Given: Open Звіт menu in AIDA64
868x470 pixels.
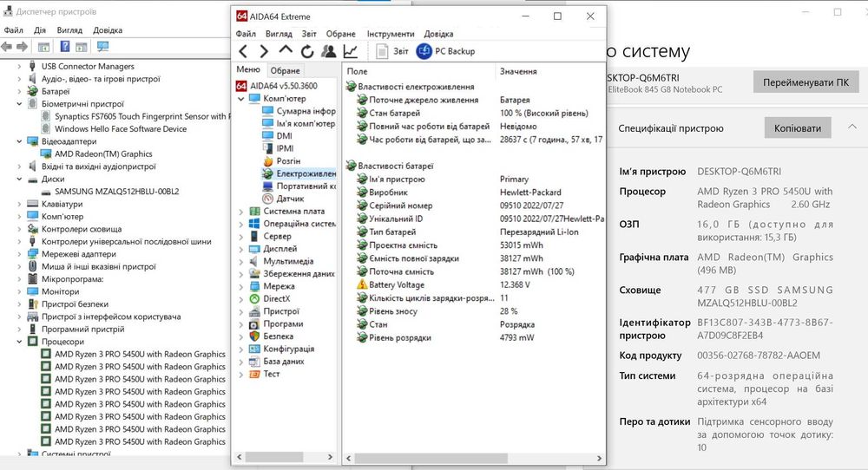Looking at the screenshot, I should coord(309,34).
